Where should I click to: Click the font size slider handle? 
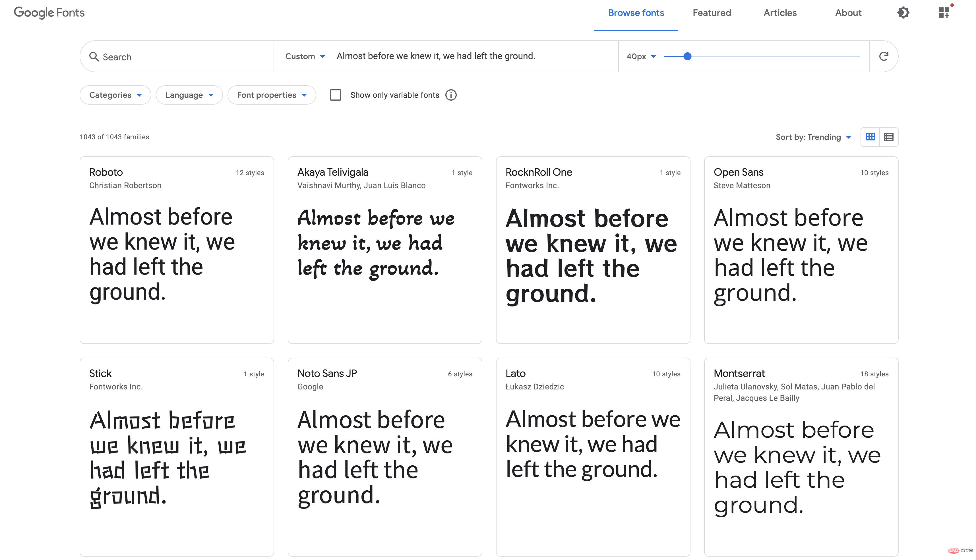(687, 57)
